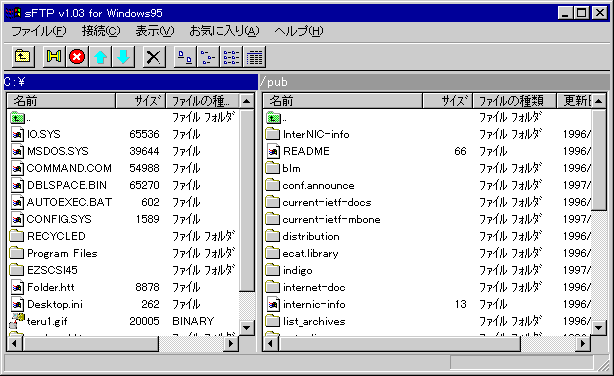Switch to large icons view
This screenshot has width=614, height=376.
(x=185, y=57)
